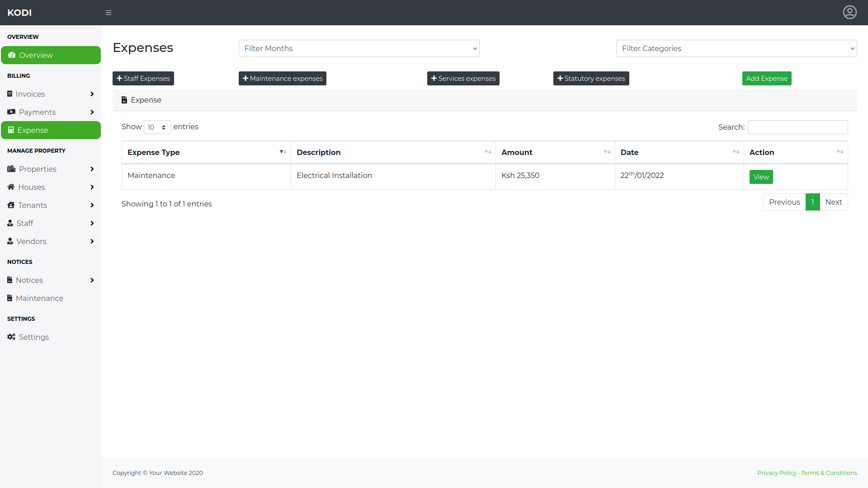Click the Houses home icon

11,187
